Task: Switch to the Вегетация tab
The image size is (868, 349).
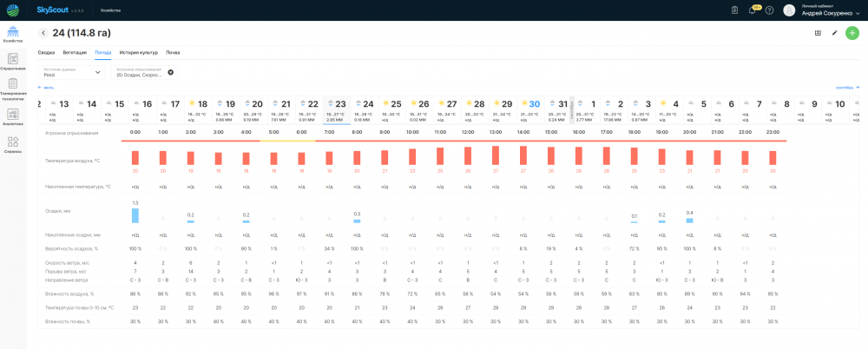Action: pyautogui.click(x=75, y=53)
